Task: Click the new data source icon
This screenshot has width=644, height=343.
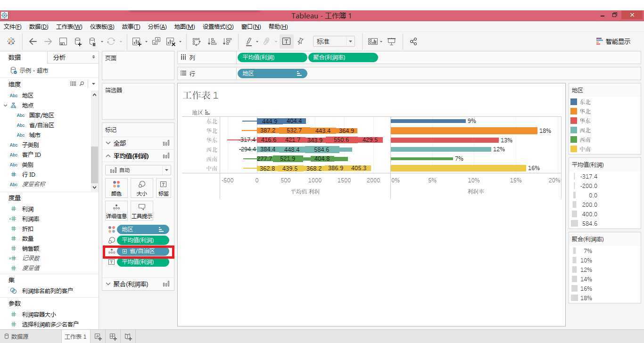Action: pos(78,41)
